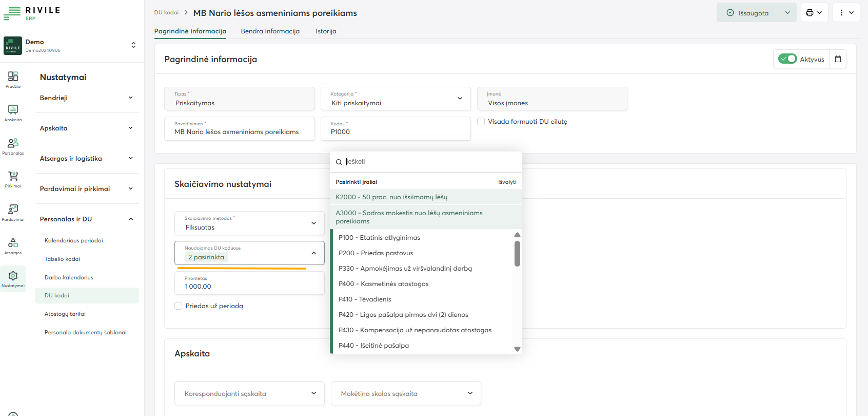Switch to the Istorija tab
The image size is (868, 416).
point(326,31)
